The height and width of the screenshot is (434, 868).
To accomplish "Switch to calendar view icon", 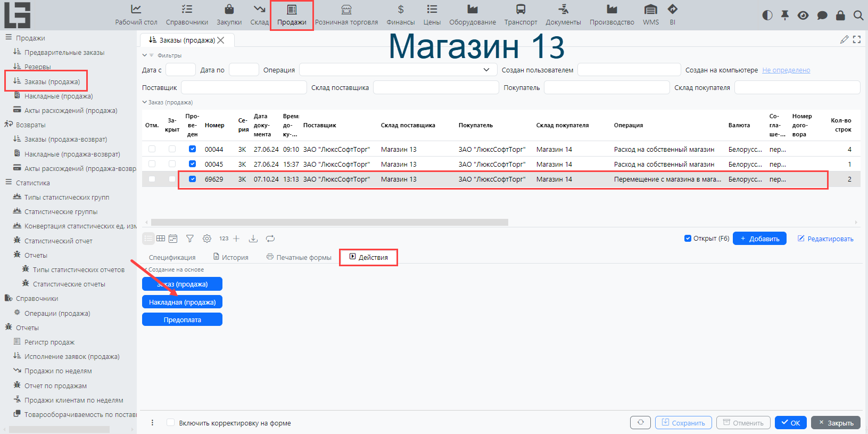I will 173,239.
